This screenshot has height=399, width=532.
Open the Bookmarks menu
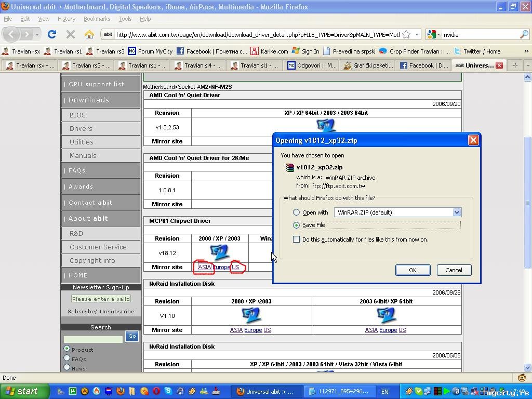pos(97,19)
